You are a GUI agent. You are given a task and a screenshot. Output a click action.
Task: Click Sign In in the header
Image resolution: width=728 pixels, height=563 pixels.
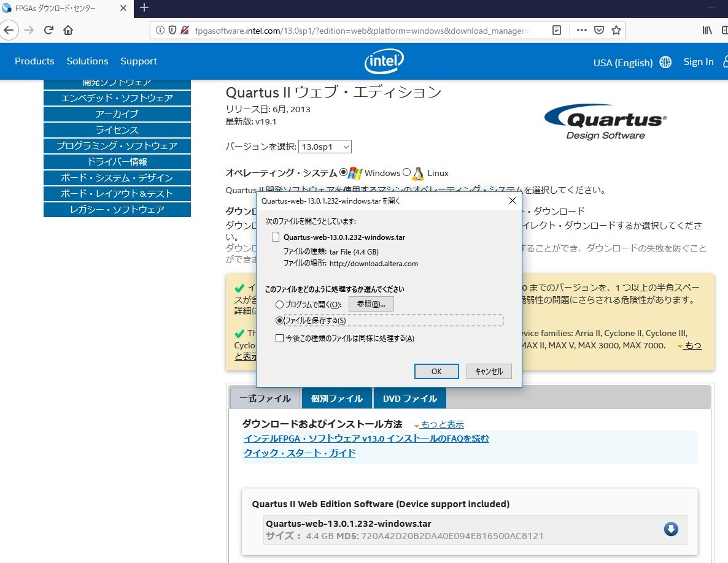699,62
